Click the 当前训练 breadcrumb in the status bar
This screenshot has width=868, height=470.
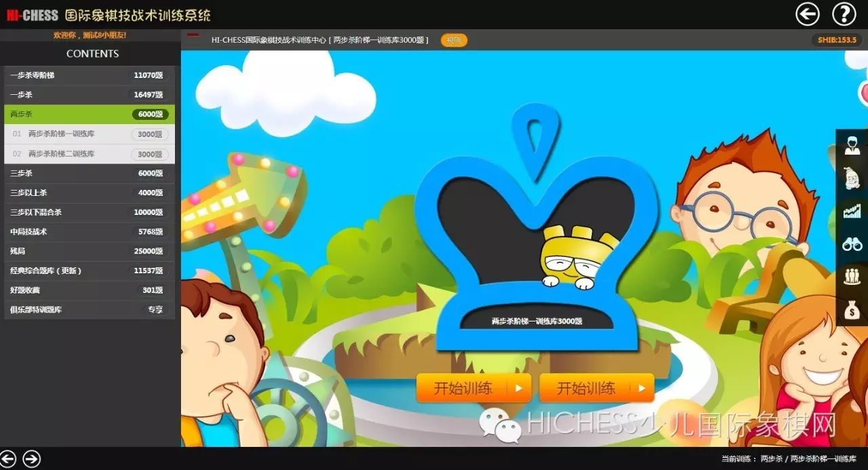click(x=789, y=459)
